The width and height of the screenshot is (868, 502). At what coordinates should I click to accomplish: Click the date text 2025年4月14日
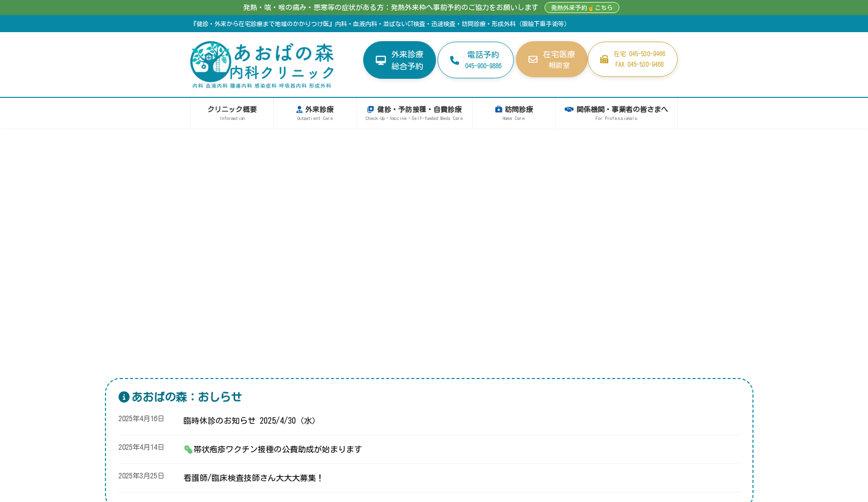pyautogui.click(x=141, y=447)
